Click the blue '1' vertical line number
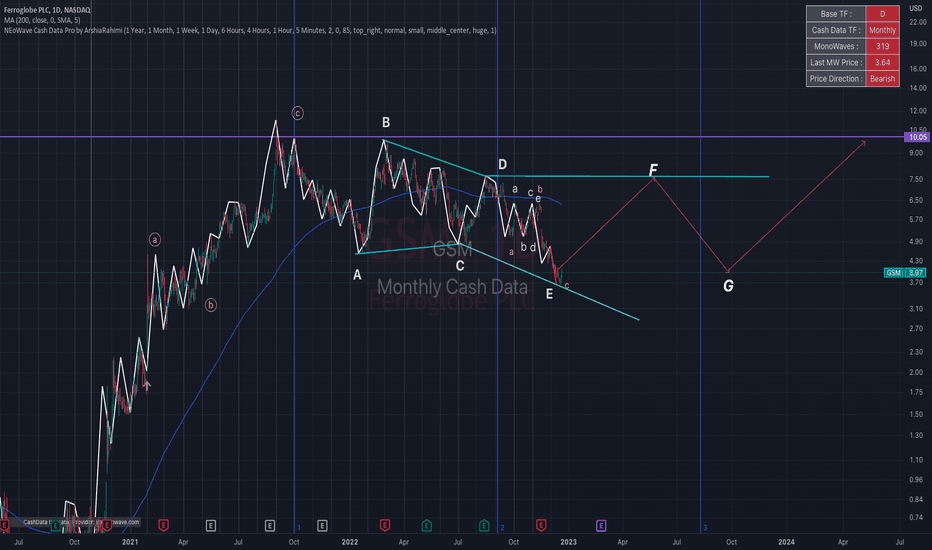932x550 pixels. pos(299,528)
